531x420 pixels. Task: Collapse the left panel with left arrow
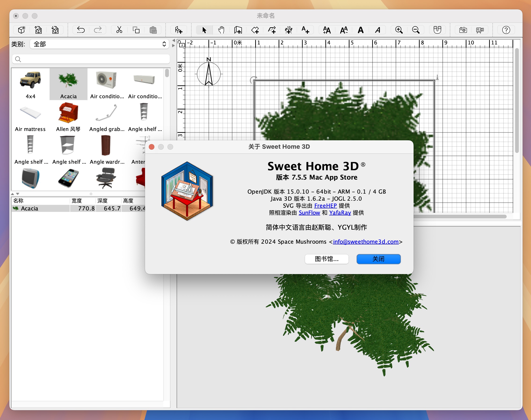pos(173,40)
